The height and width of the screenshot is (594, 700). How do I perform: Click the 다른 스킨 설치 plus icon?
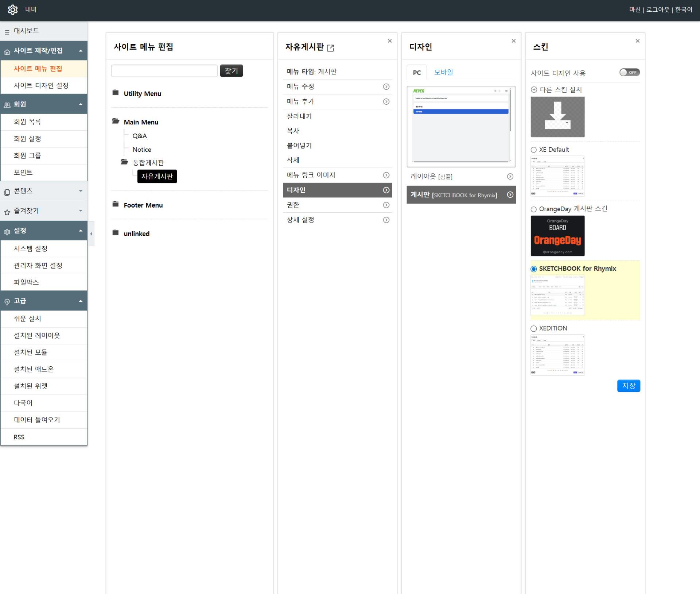coord(534,90)
